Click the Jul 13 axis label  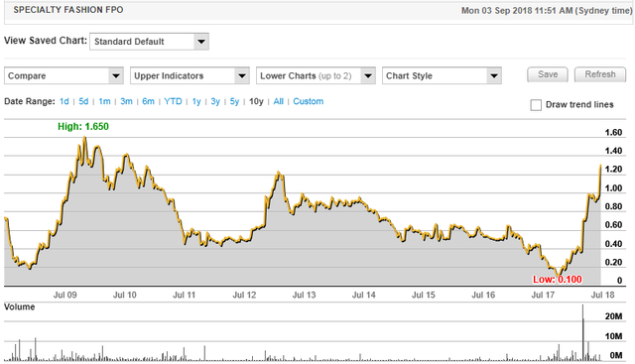pos(305,295)
